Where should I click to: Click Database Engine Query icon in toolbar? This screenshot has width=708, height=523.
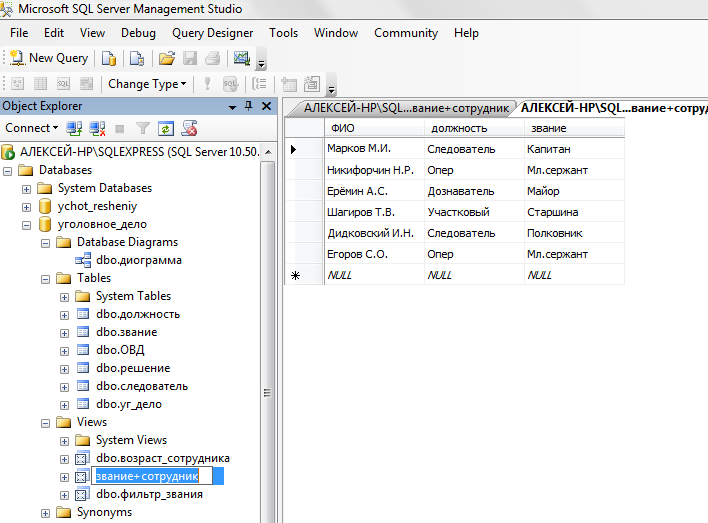(x=108, y=58)
